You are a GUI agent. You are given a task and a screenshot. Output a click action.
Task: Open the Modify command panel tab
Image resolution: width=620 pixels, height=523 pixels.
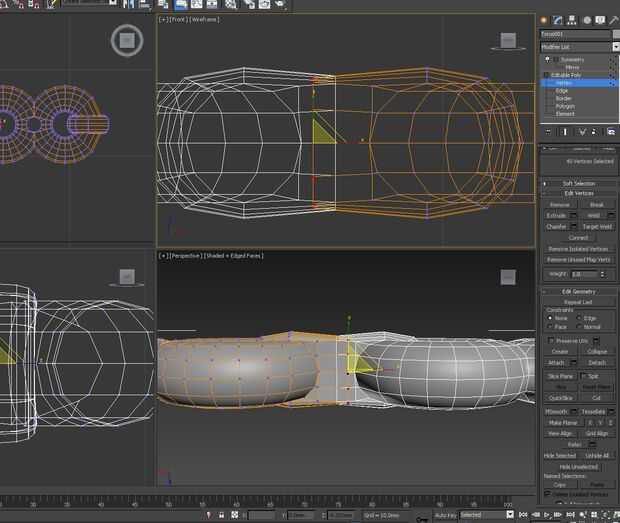click(559, 20)
